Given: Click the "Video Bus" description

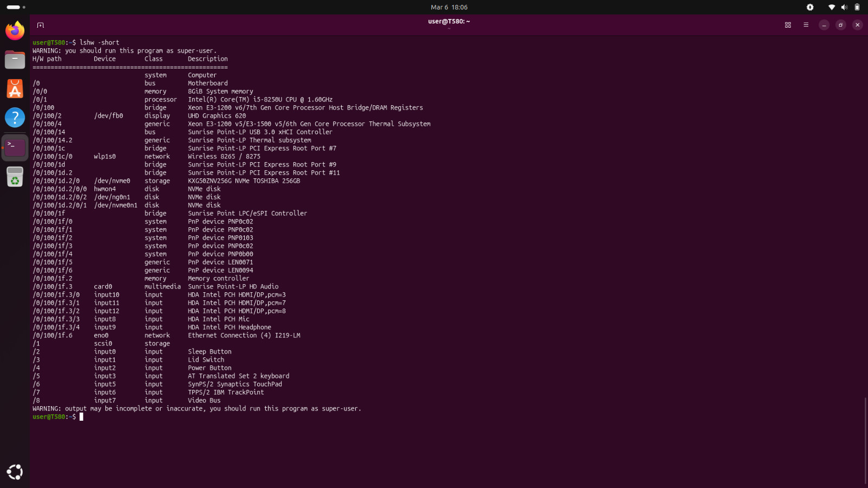Looking at the screenshot, I should 205,400.
